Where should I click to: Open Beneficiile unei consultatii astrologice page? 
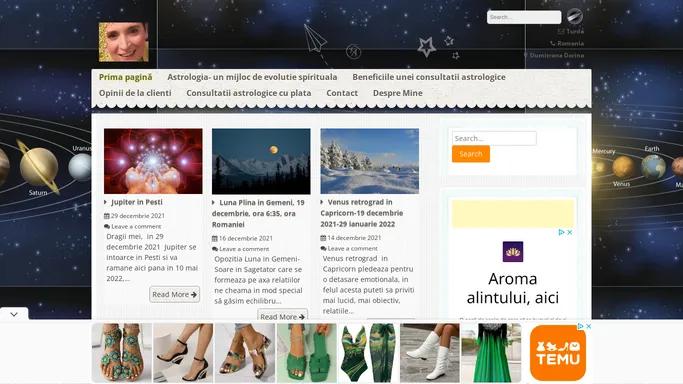point(429,77)
